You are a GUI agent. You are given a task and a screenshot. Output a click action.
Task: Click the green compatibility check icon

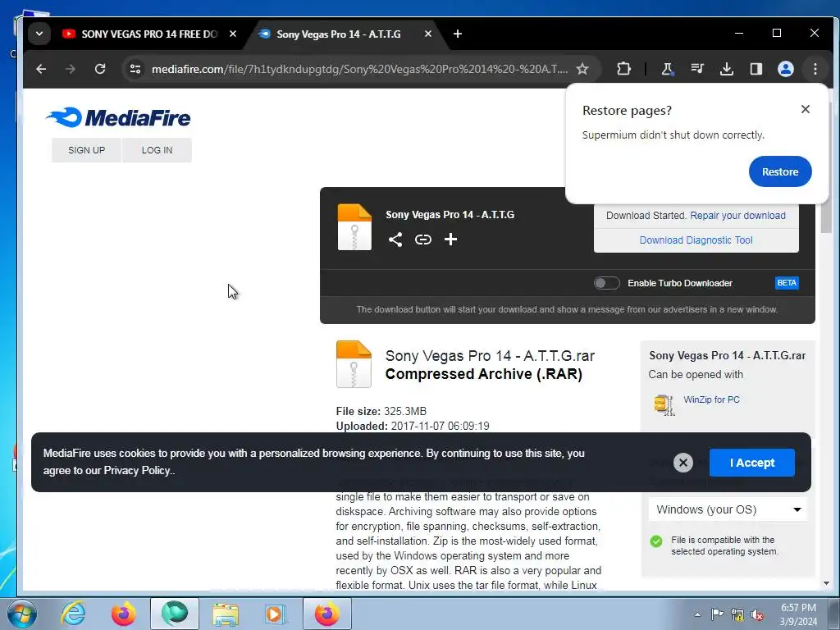pyautogui.click(x=656, y=541)
